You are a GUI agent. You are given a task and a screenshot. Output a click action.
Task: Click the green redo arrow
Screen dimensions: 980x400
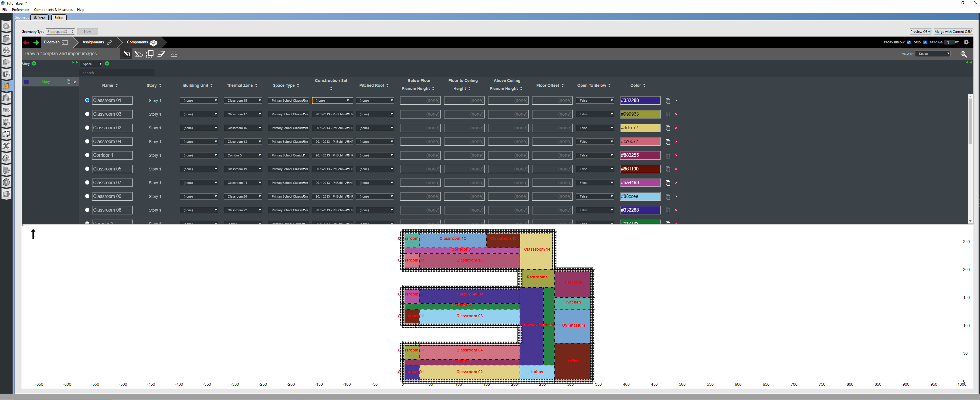tap(36, 43)
